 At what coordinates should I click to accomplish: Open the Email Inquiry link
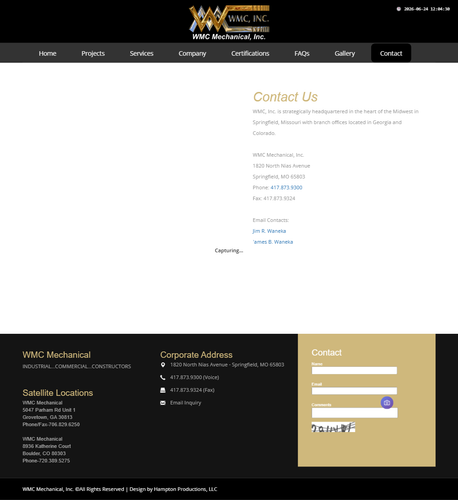(185, 403)
